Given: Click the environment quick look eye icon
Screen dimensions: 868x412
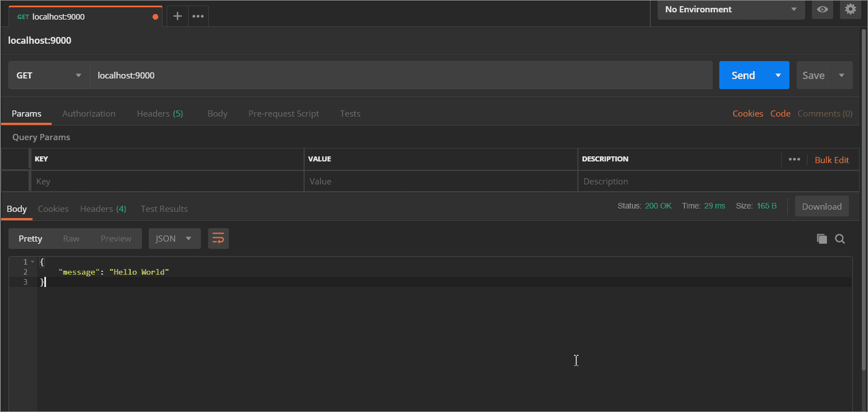Looking at the screenshot, I should pyautogui.click(x=823, y=10).
